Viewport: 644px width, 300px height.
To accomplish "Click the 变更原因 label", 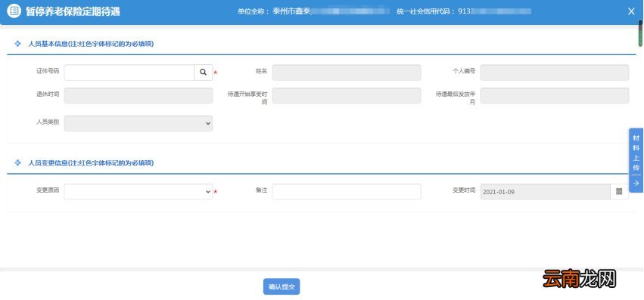I will tap(48, 190).
